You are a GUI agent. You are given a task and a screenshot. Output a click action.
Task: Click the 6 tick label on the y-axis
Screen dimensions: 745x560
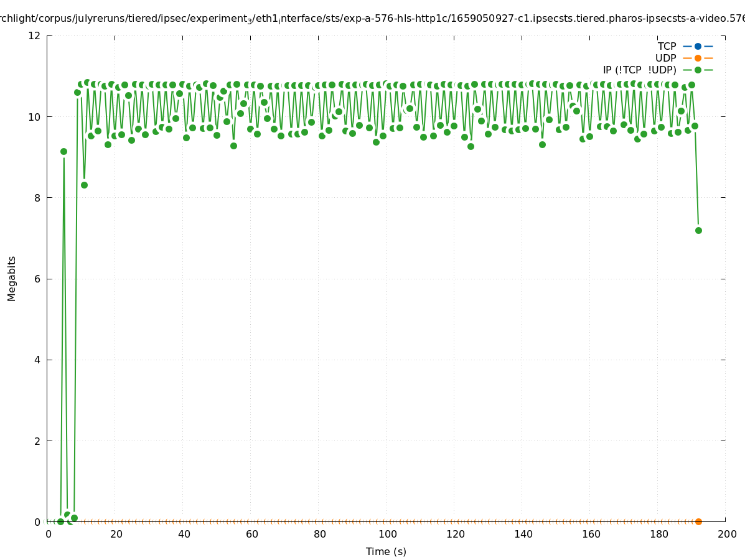(x=37, y=279)
